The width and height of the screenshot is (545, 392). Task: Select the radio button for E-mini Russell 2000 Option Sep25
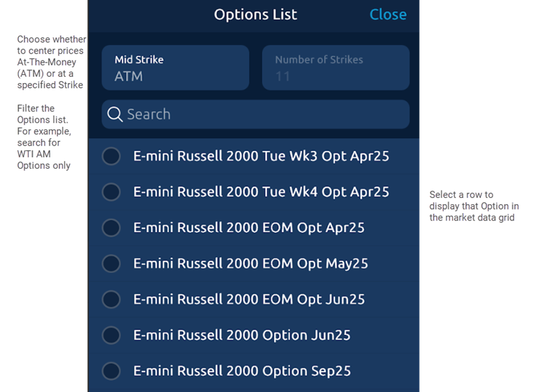(111, 371)
